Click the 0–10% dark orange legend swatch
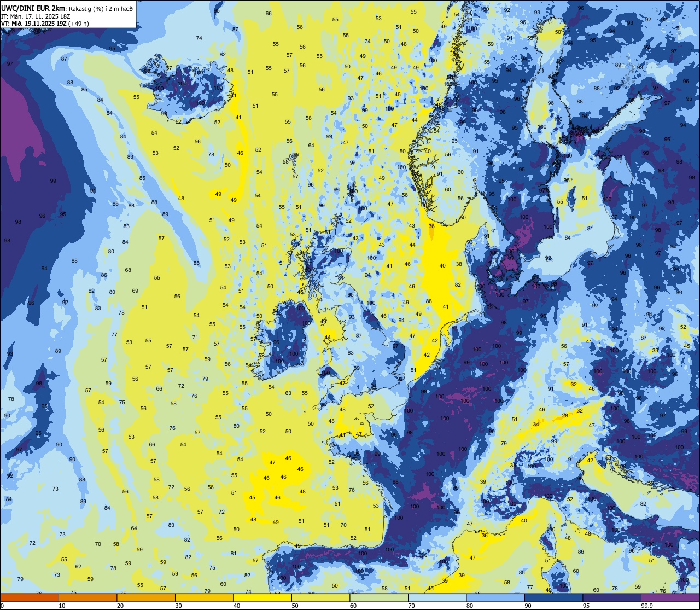This screenshot has width=700, height=610. click(x=30, y=597)
